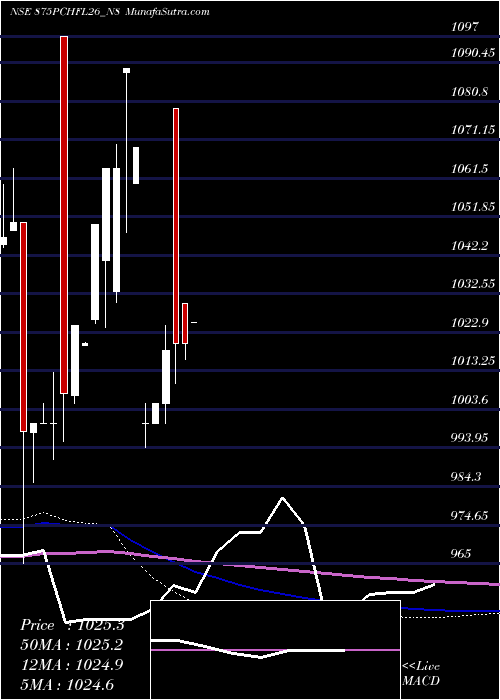Viewport: 500px width, 700px height.
Task: Click the tallest red candlestick reaching 1097
Action: [x=64, y=215]
